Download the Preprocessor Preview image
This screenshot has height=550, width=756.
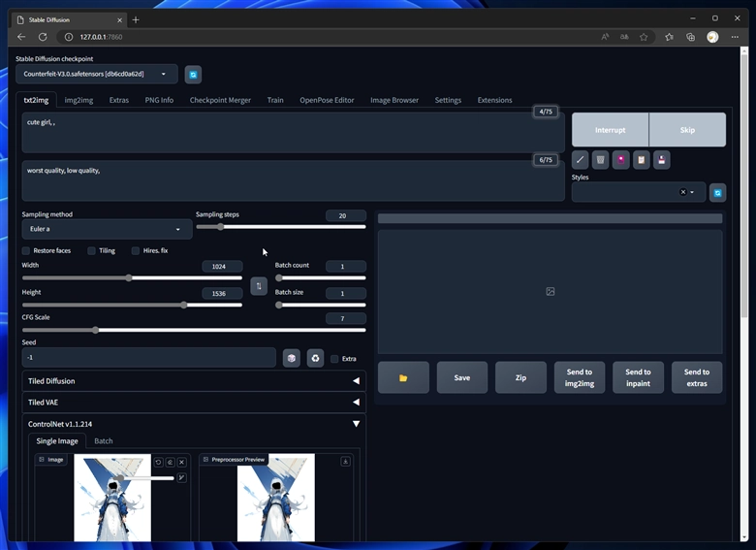pyautogui.click(x=346, y=462)
